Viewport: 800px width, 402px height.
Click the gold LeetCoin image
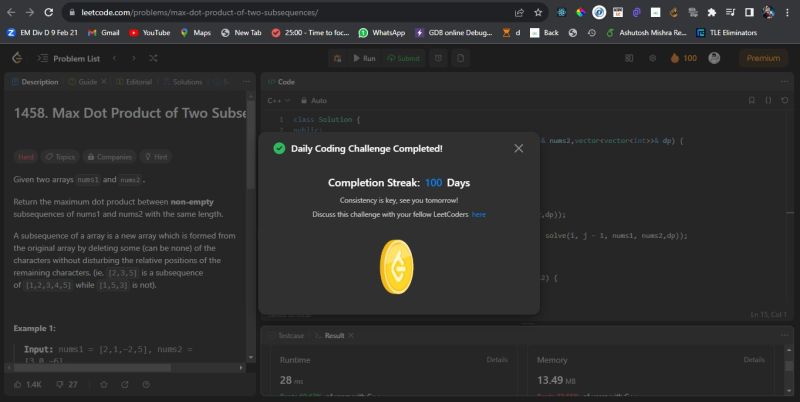pos(397,267)
